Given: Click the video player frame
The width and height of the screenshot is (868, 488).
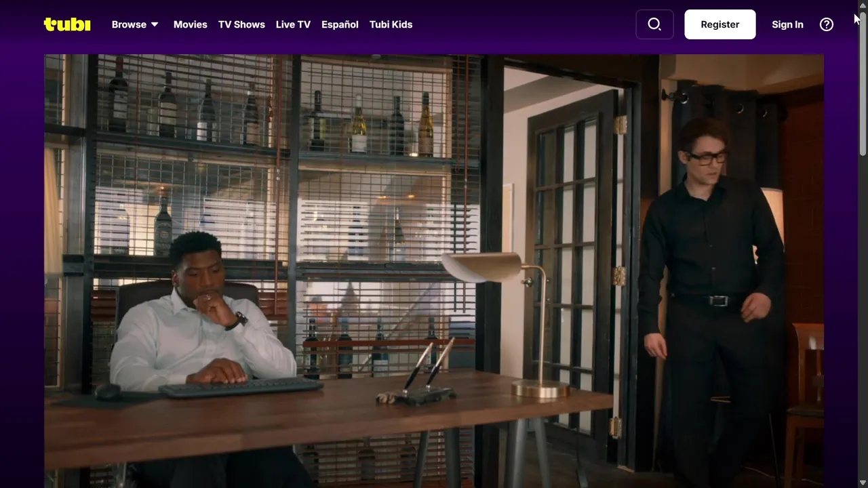Looking at the screenshot, I should [x=434, y=271].
